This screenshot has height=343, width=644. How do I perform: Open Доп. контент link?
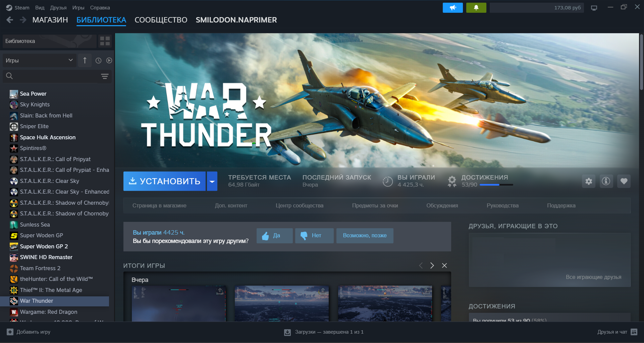coord(231,205)
